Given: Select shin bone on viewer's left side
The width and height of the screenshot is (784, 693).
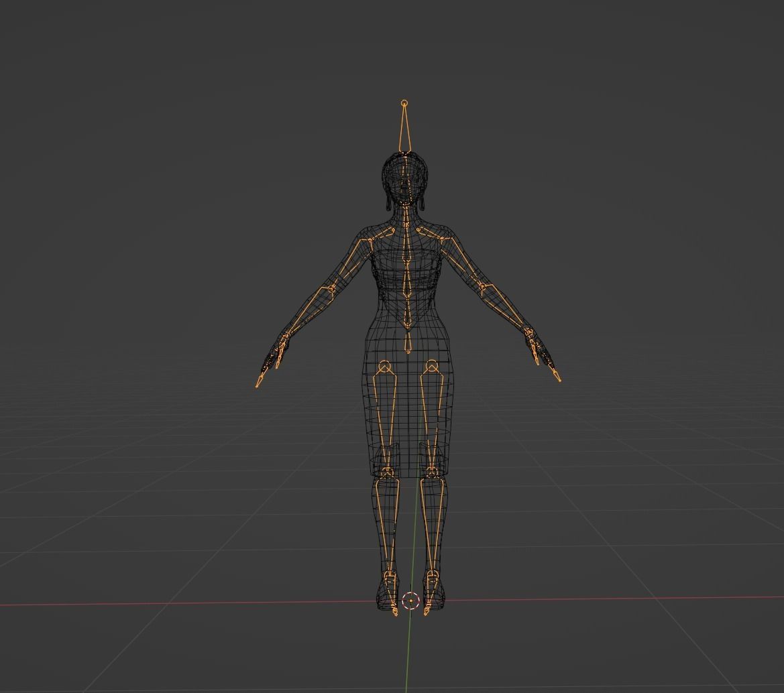Looking at the screenshot, I should [388, 525].
